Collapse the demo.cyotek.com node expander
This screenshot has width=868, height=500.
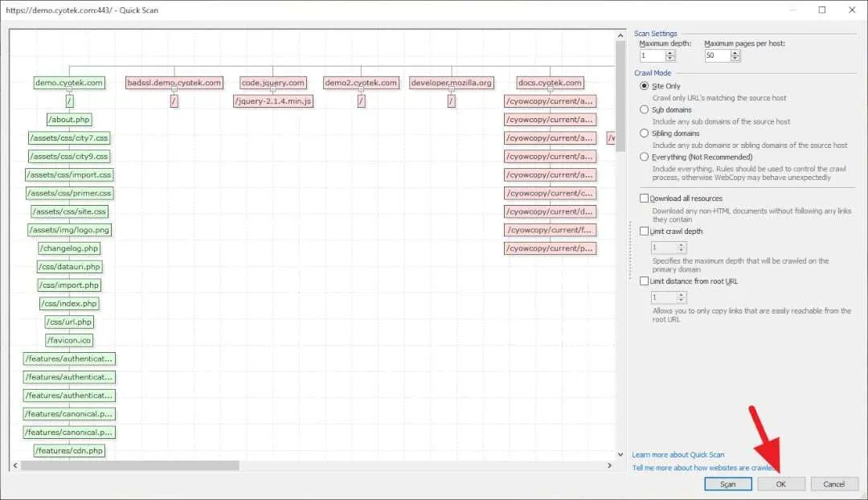click(69, 90)
